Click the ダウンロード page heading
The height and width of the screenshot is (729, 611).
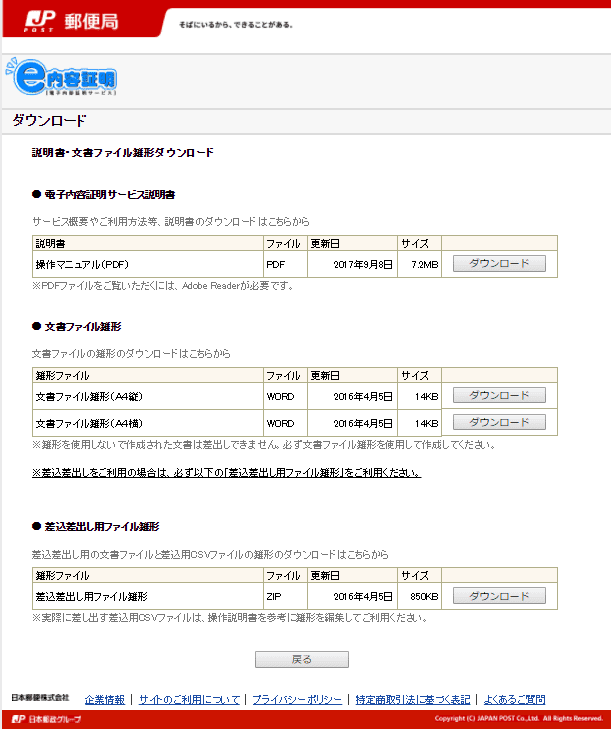tap(49, 121)
